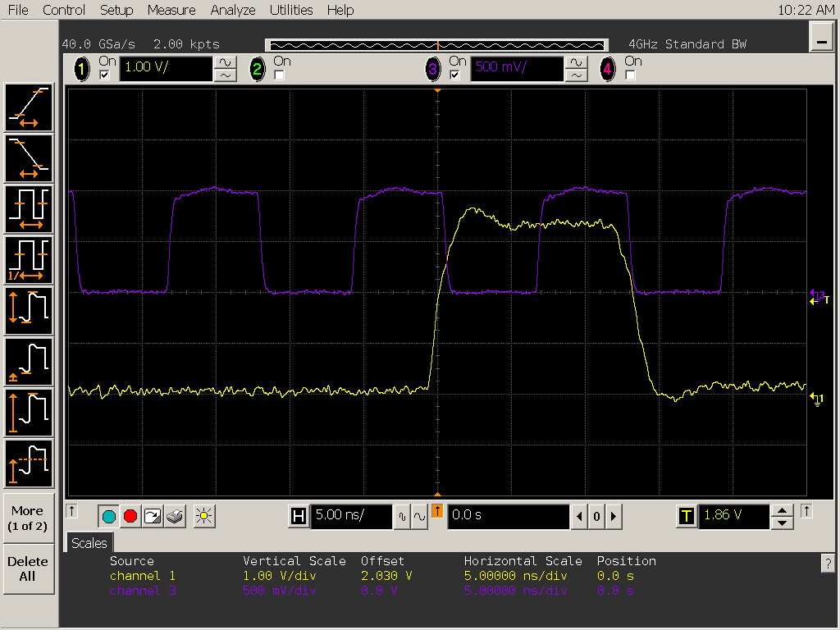Click the 10:22 AM clock display
This screenshot has width=840, height=630.
tap(806, 10)
